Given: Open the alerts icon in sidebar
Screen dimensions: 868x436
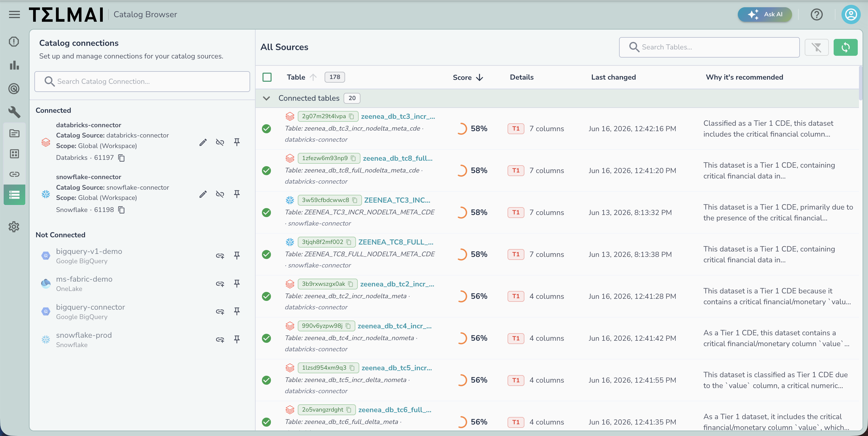Looking at the screenshot, I should 14,42.
